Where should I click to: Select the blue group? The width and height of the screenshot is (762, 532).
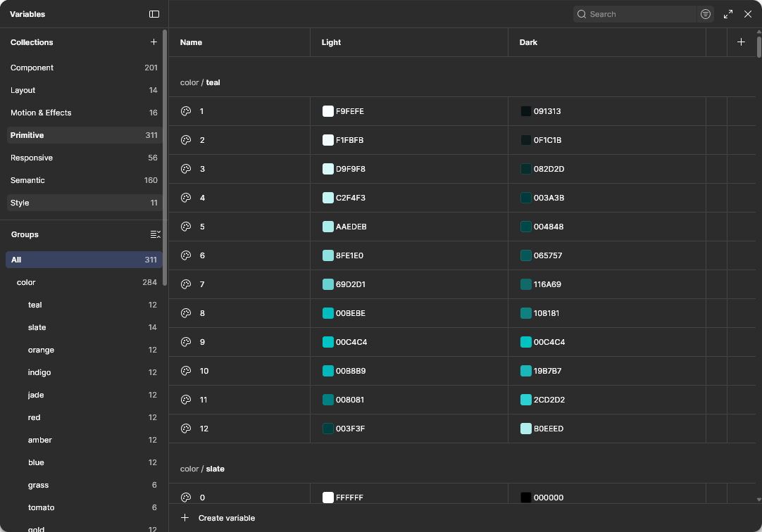tap(84, 462)
